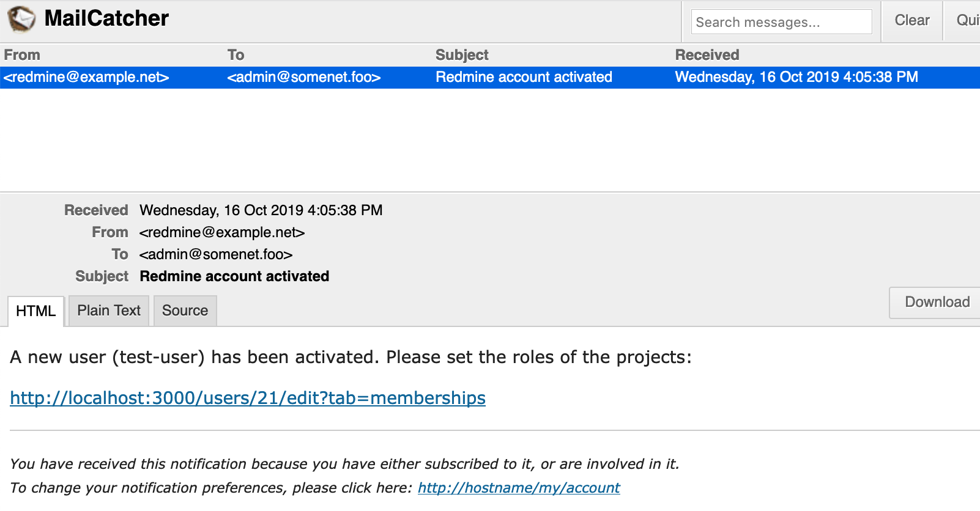Switch to the Plain Text tab
Screen dimensions: 980x511
(x=109, y=311)
